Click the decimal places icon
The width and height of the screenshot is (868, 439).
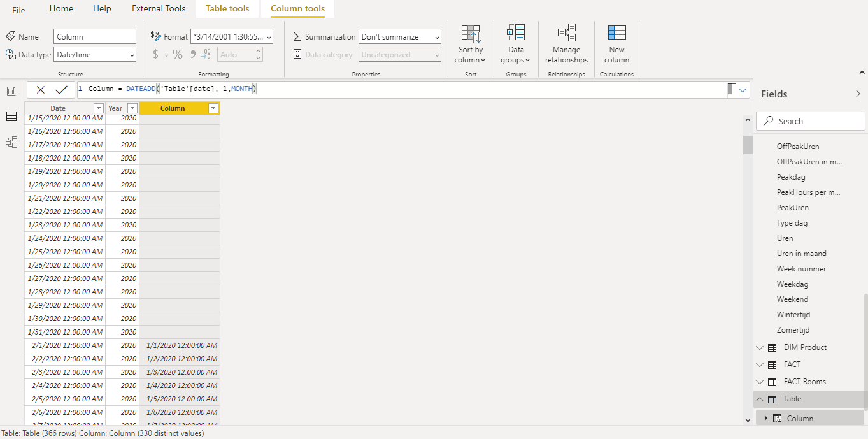tap(206, 55)
